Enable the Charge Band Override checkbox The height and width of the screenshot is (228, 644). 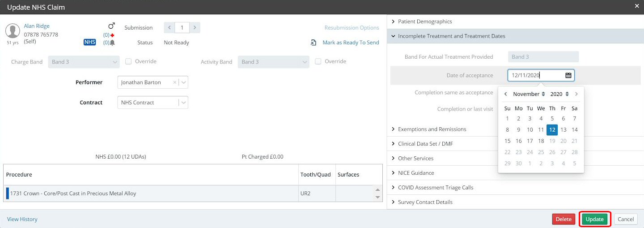128,61
